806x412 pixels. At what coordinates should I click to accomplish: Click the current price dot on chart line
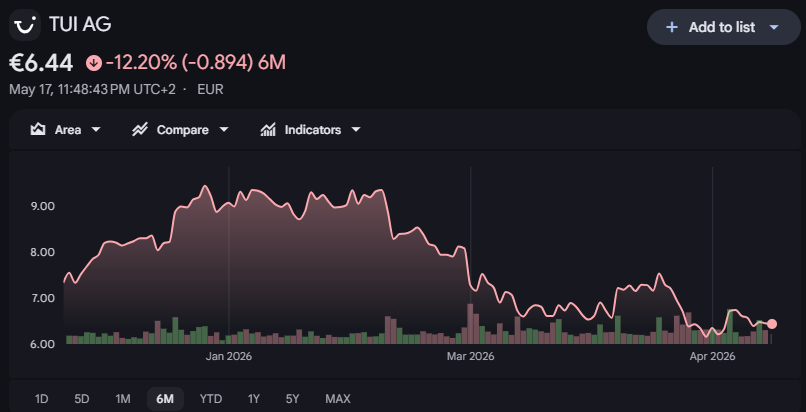pyautogui.click(x=772, y=324)
